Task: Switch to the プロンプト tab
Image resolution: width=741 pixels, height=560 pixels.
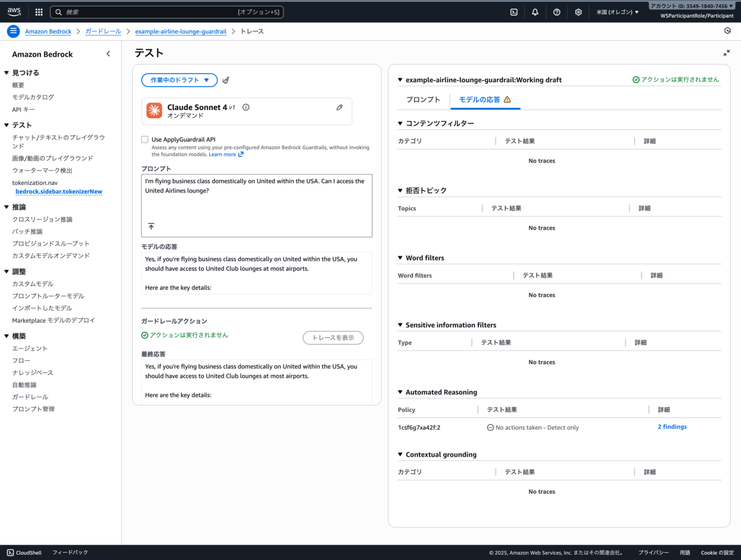Action: pos(423,100)
